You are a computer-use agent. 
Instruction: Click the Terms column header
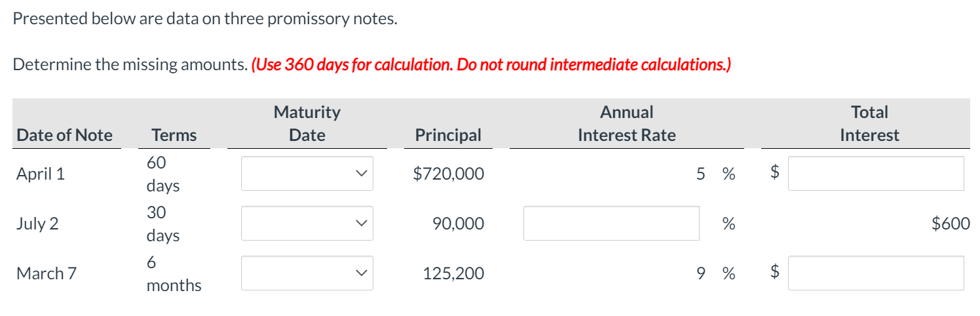click(x=174, y=135)
